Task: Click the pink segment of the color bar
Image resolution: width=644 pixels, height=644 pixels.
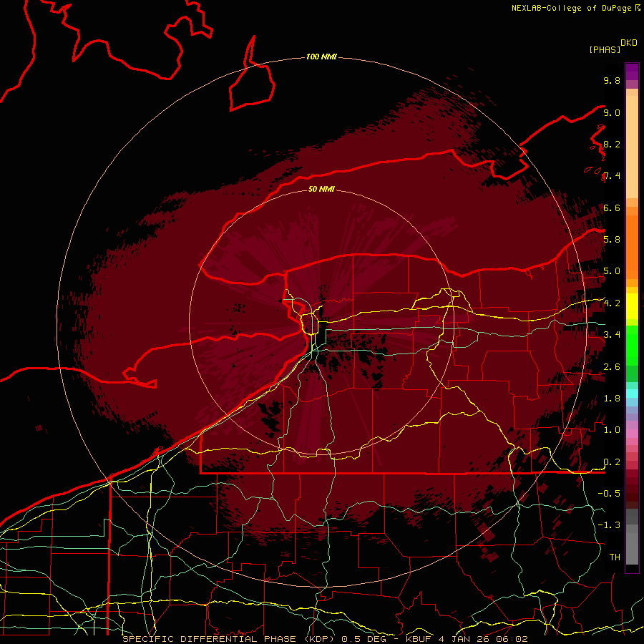Action: pos(632,434)
